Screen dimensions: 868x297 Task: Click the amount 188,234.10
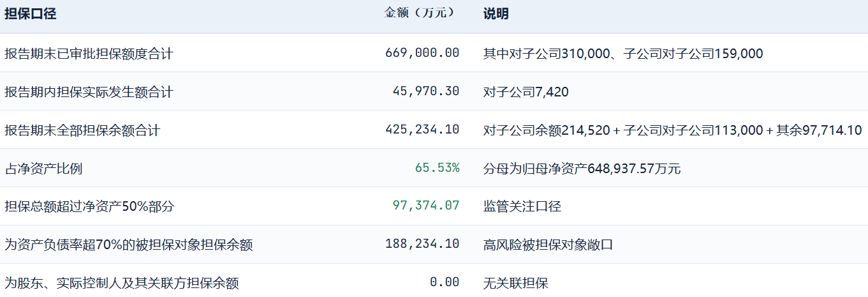[422, 245]
